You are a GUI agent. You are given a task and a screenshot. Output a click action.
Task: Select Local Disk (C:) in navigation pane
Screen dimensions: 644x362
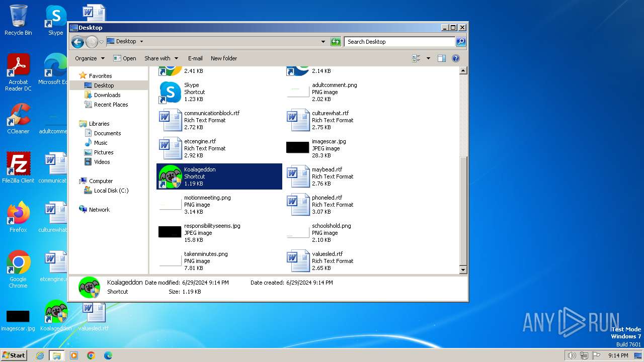click(x=111, y=191)
